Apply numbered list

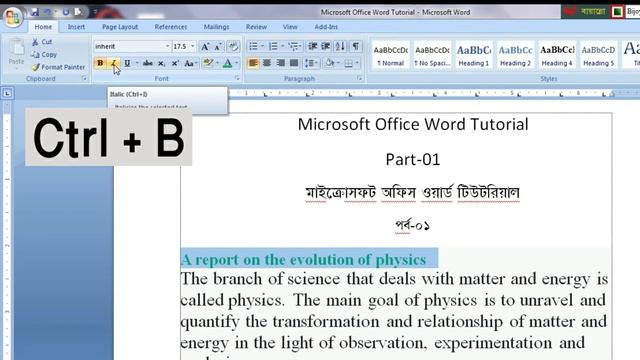[273, 46]
